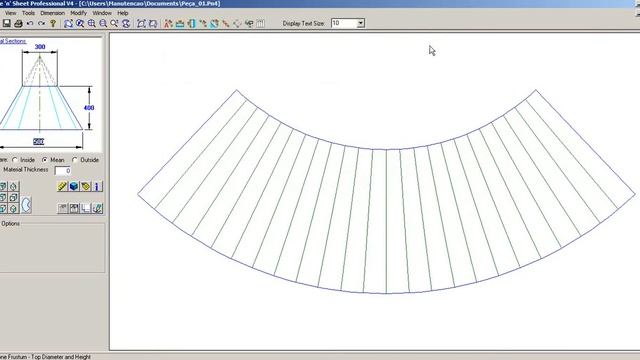Undo the last action
The height and width of the screenshot is (360, 640).
click(30, 23)
